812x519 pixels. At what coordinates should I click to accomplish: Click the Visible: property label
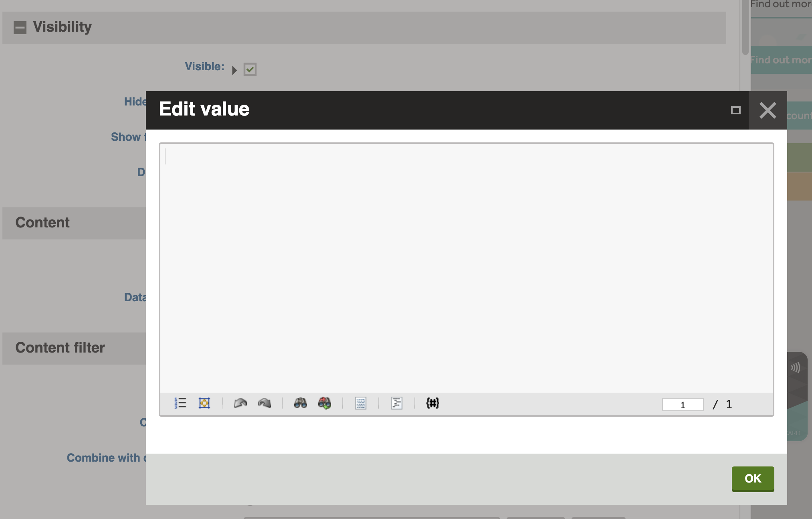(x=204, y=67)
